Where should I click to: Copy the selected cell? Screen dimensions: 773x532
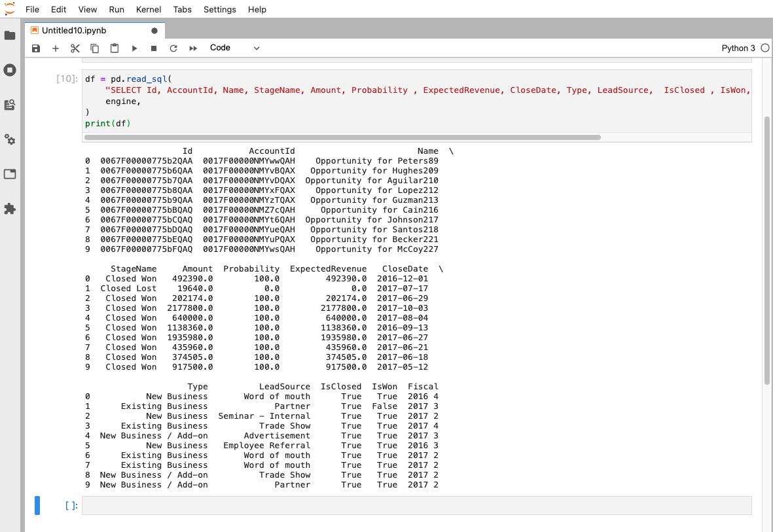tap(95, 48)
